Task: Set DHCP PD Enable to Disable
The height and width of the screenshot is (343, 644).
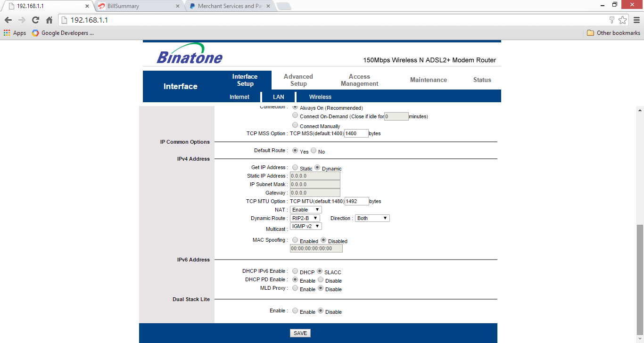Action: point(321,279)
